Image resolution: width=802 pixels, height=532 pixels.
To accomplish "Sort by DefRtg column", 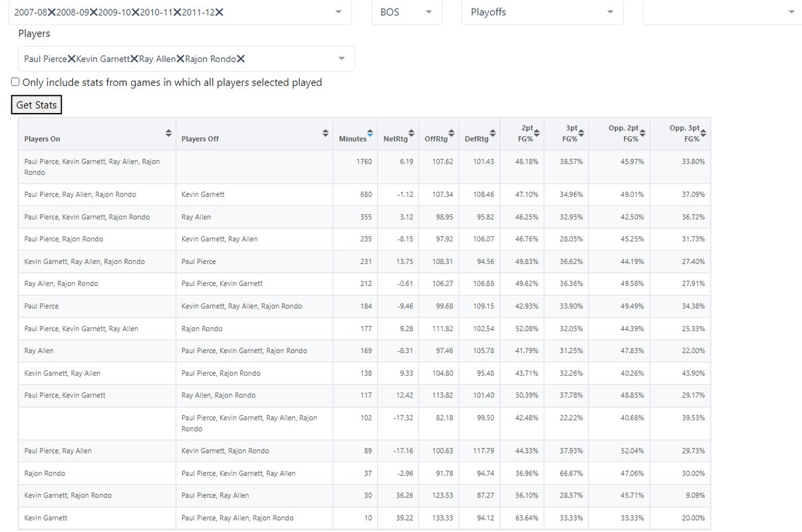I will [x=493, y=134].
